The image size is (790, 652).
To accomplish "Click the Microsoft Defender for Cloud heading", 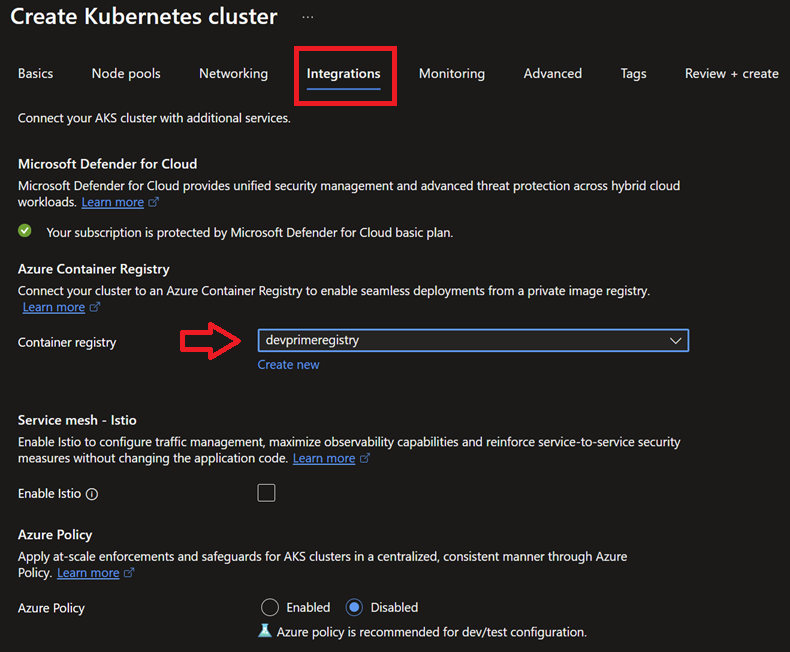I will coord(107,164).
